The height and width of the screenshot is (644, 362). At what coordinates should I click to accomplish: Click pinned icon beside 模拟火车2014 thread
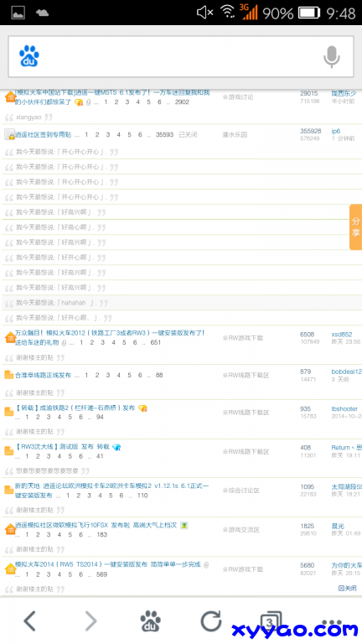pyautogui.click(x=10, y=569)
